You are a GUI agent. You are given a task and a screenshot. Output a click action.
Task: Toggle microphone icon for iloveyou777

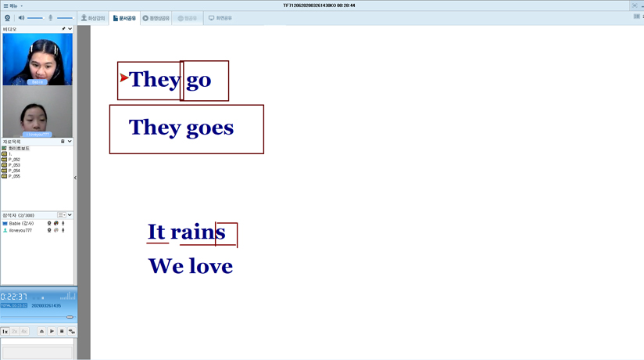(63, 231)
